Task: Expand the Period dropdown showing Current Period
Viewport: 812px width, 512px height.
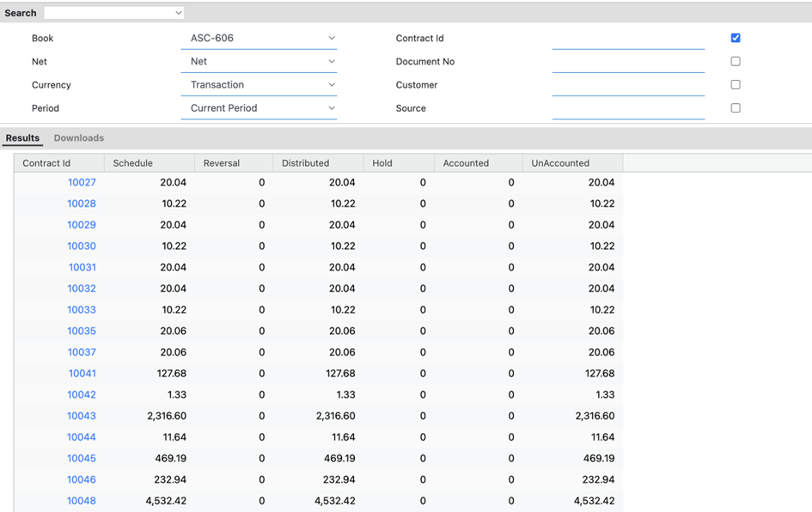Action: [259, 108]
